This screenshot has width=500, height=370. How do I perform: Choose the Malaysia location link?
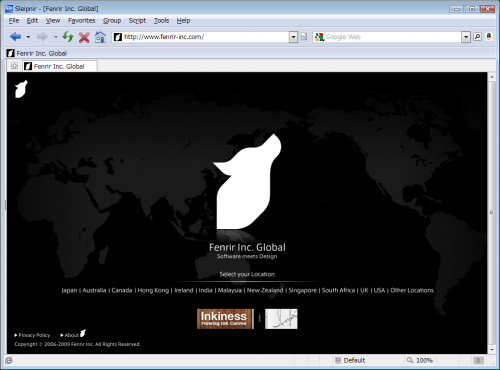click(230, 290)
